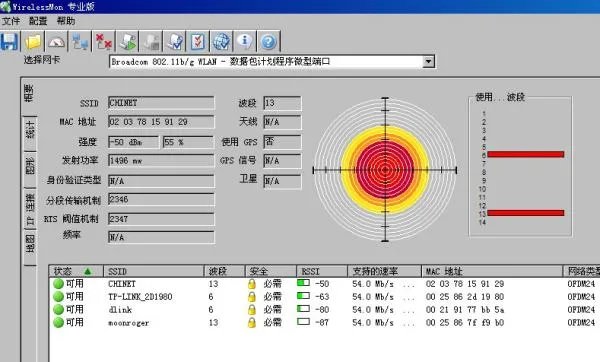Image resolution: width=600 pixels, height=362 pixels.
Task: Click the empty signal bar icon next to -87
Action: coord(303,321)
